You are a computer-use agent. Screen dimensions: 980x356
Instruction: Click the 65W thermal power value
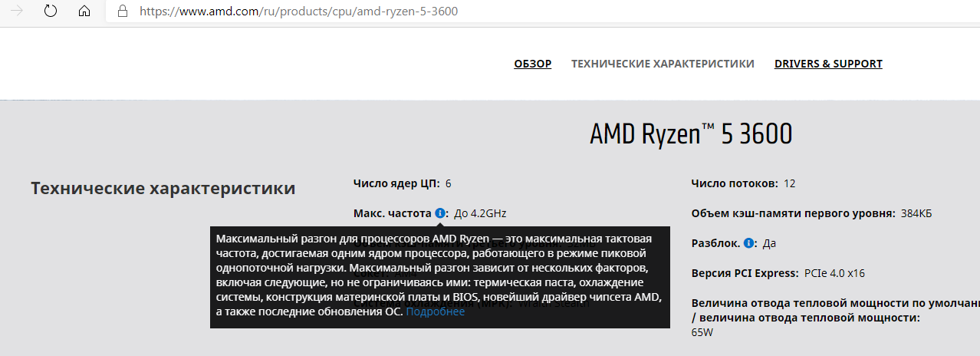click(x=702, y=333)
